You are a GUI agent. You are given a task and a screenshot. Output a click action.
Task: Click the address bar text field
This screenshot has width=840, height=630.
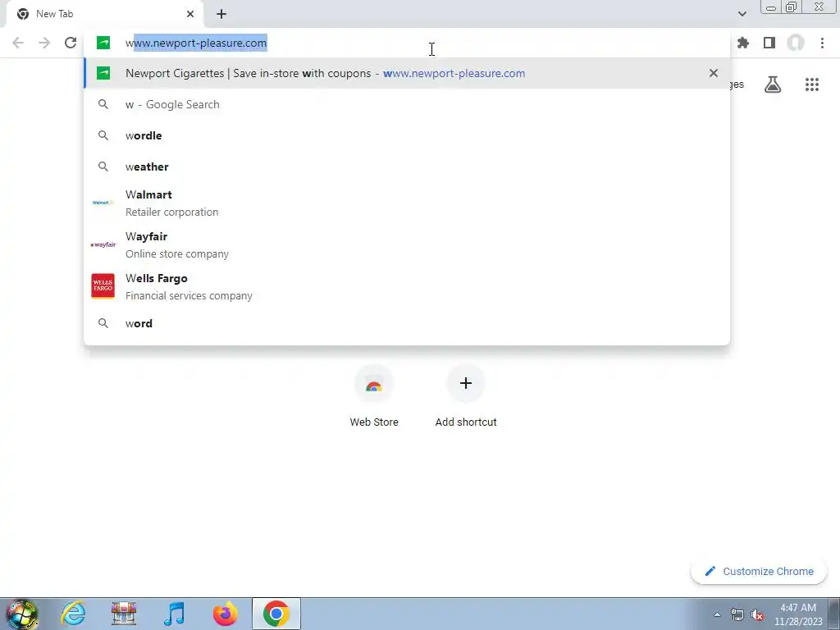tap(407, 43)
